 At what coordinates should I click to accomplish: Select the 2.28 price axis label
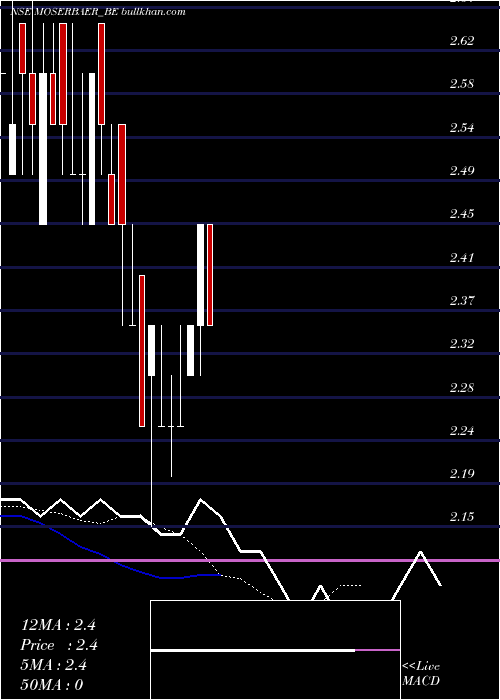(x=462, y=387)
